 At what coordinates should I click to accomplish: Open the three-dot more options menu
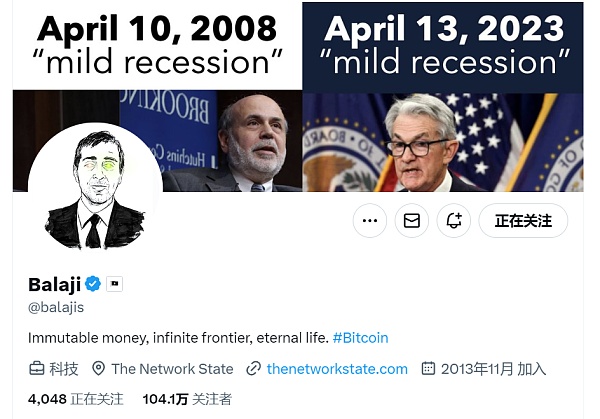click(x=370, y=221)
